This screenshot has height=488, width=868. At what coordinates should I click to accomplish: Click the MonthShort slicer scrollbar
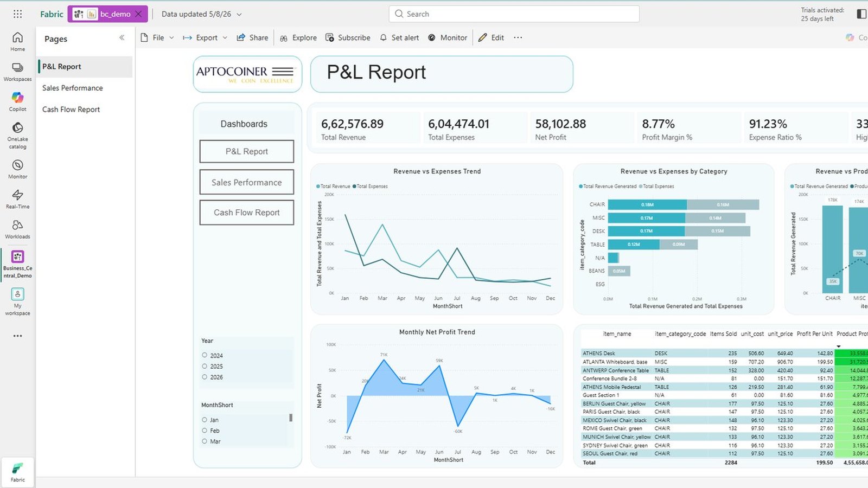click(x=291, y=418)
